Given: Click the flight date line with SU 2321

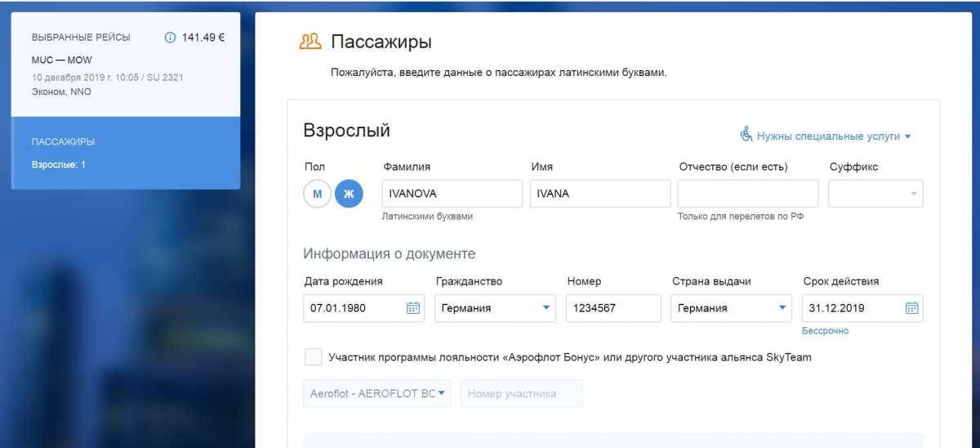Looking at the screenshot, I should coord(107,77).
